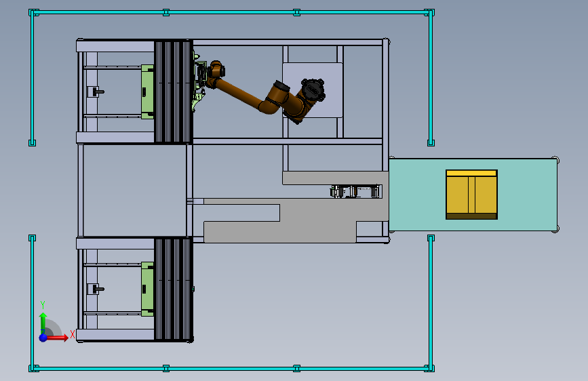This screenshot has height=381, width=588.
Task: Select the yellow carton box on the conveyor
Action: tap(472, 195)
